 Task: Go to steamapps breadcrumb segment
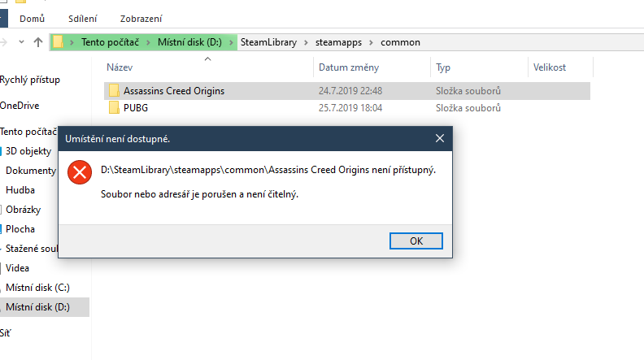338,42
